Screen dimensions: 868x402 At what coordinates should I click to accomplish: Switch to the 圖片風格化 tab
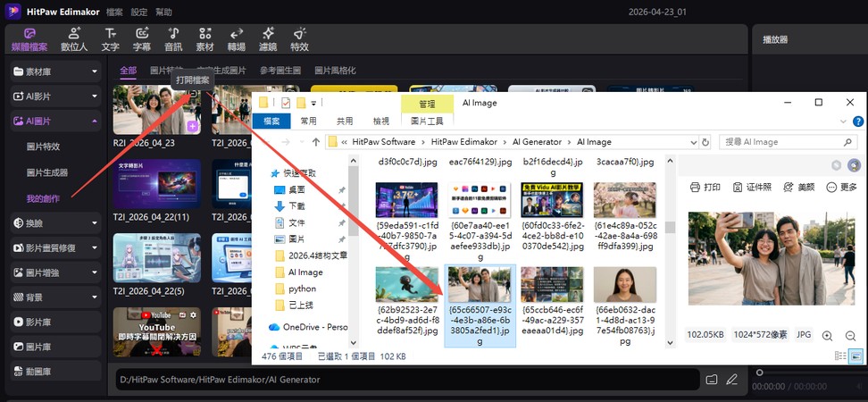[335, 71]
